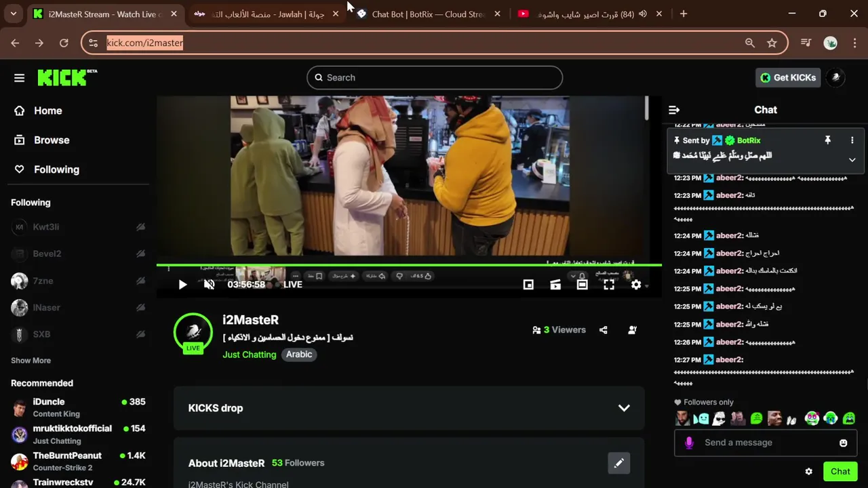Mute the YouTube tab audio icon

642,14
